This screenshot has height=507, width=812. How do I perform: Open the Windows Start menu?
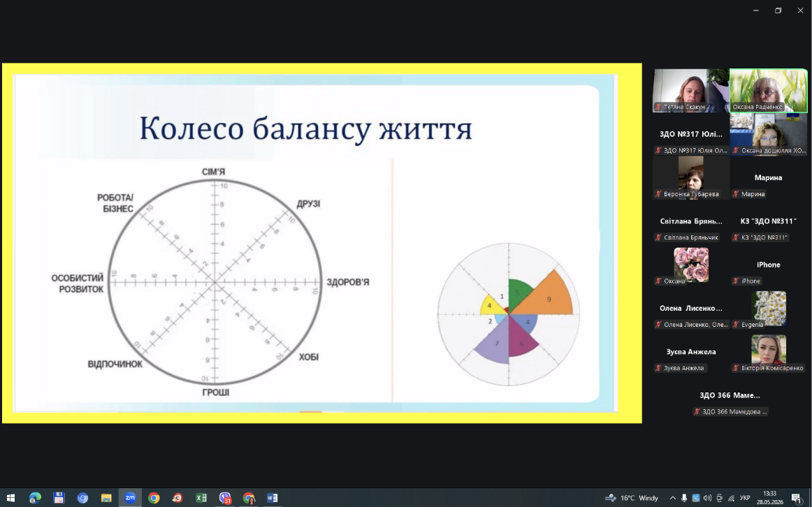[10, 498]
